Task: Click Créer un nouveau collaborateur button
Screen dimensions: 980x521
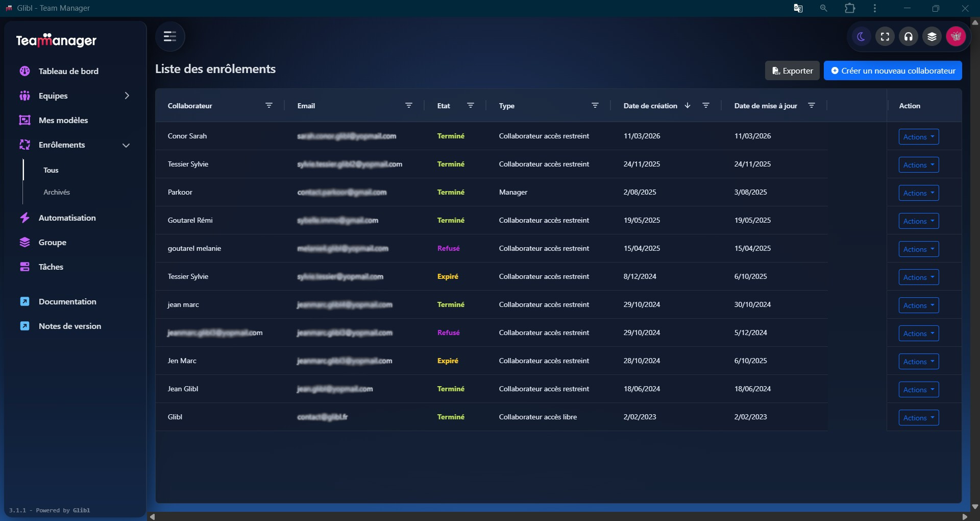Action: [893, 71]
